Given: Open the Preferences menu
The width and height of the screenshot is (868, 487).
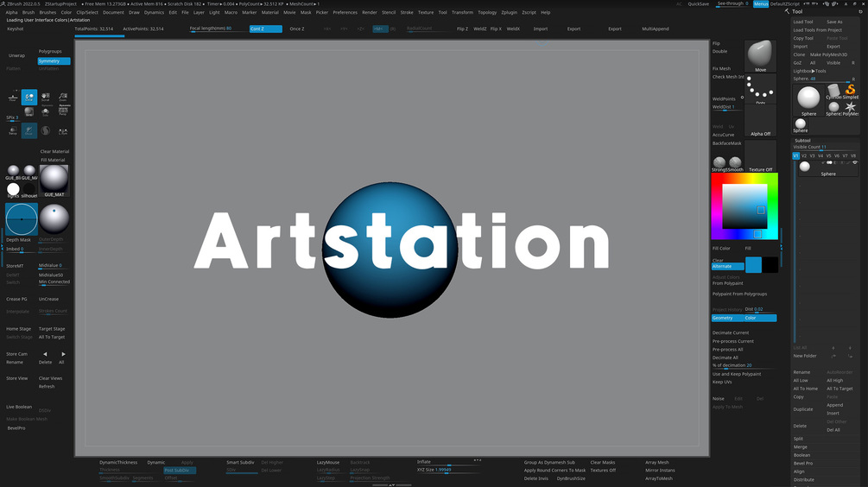Looking at the screenshot, I should 345,12.
